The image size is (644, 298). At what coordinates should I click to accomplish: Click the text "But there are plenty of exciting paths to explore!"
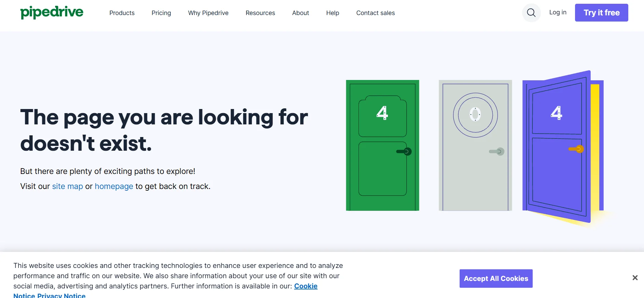tap(108, 171)
